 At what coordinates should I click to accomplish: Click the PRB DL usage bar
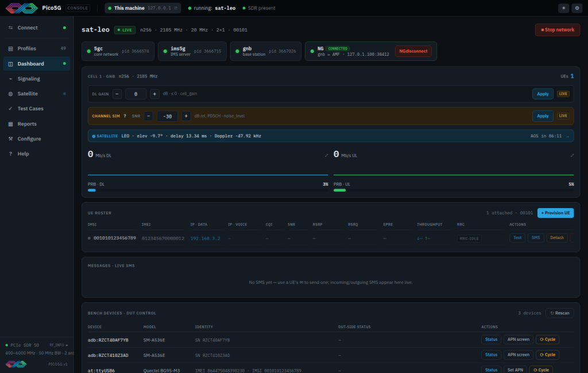coord(208,190)
